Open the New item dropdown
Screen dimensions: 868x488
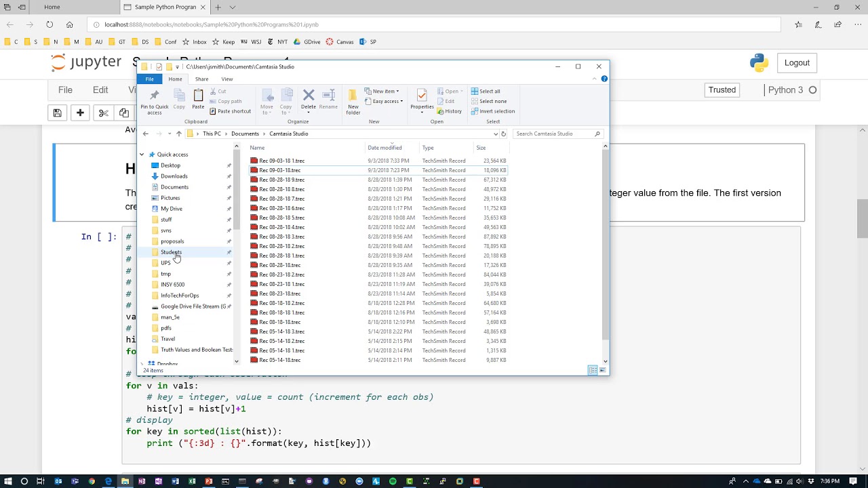pos(382,91)
